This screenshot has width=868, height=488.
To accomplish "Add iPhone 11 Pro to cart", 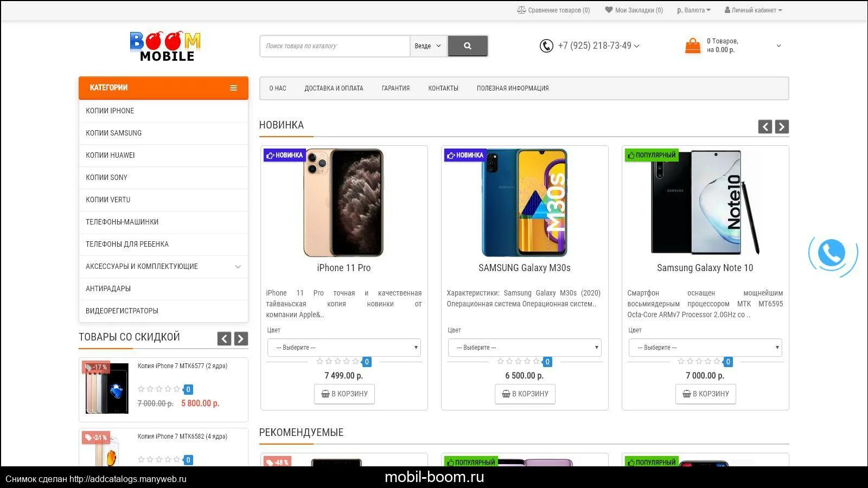I will click(344, 394).
